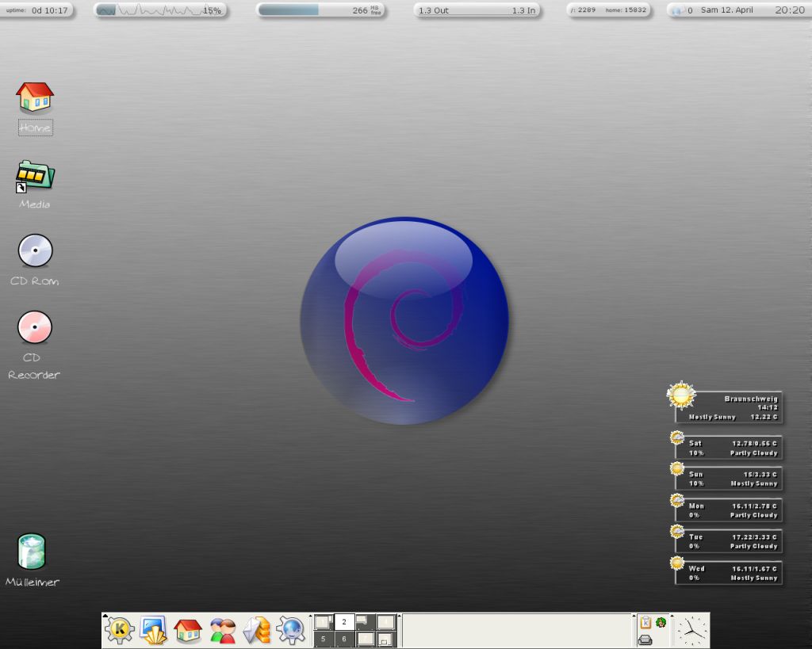
Task: Open the Home desktop icon
Action: pos(35,97)
